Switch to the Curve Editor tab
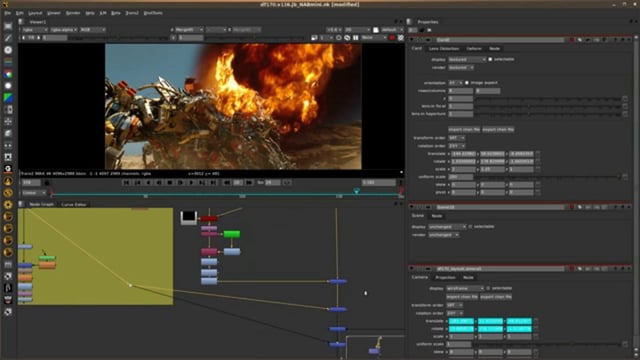Image resolution: width=640 pixels, height=360 pixels. 74,204
